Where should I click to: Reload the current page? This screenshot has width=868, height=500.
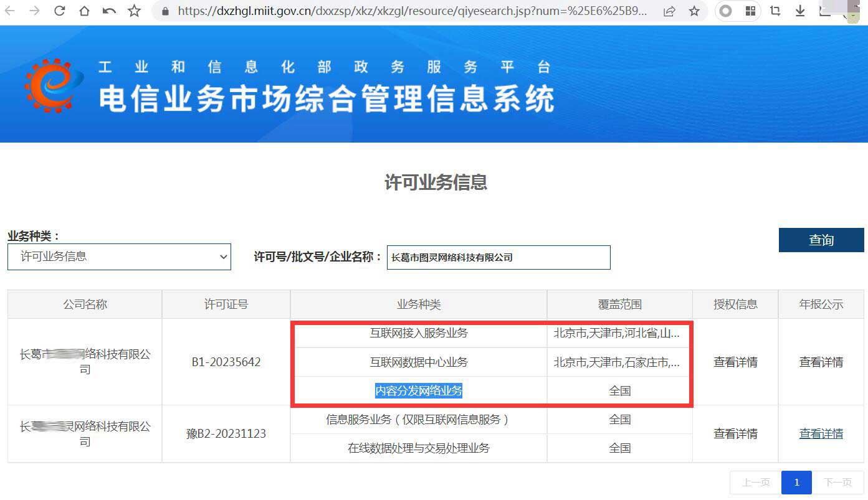[60, 11]
